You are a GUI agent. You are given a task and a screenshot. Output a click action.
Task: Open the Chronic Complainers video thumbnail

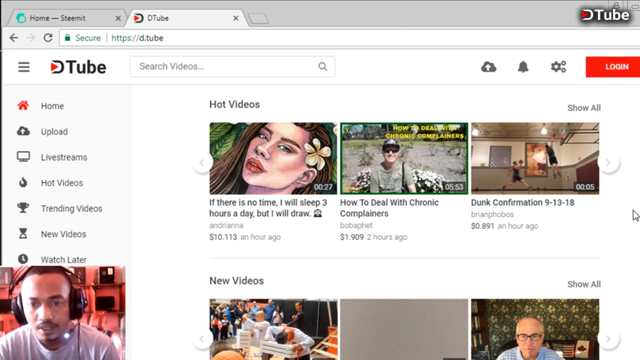tap(404, 158)
